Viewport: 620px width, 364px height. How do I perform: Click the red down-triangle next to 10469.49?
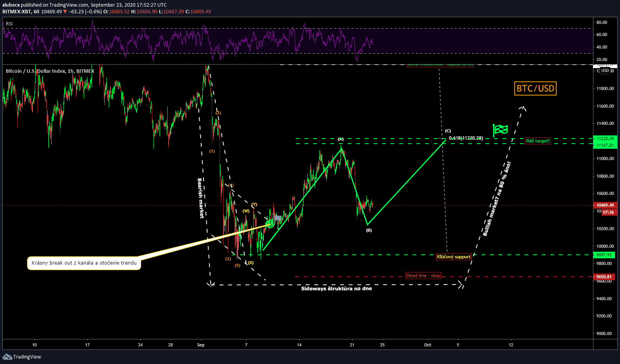pos(65,12)
